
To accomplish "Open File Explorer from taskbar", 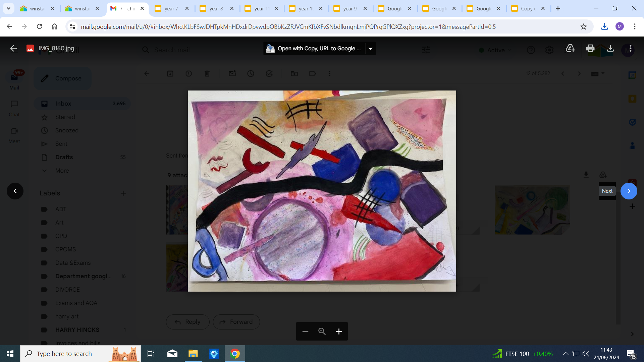I will pyautogui.click(x=193, y=354).
